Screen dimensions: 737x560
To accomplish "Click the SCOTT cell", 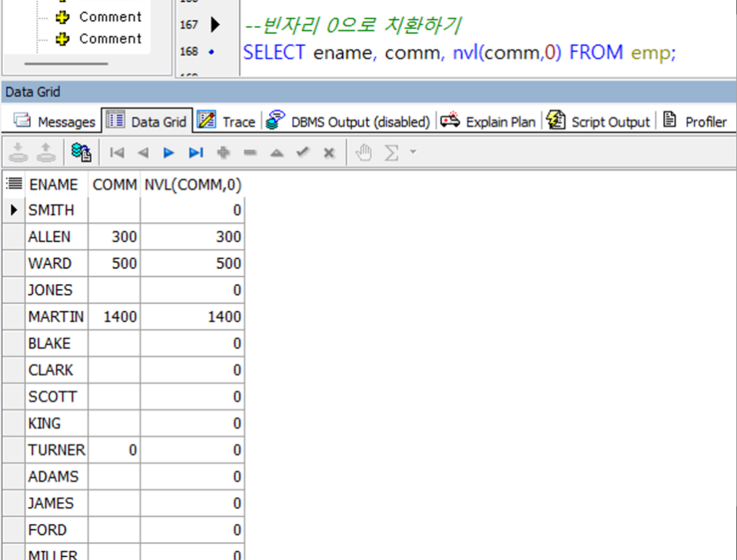I will tap(57, 397).
